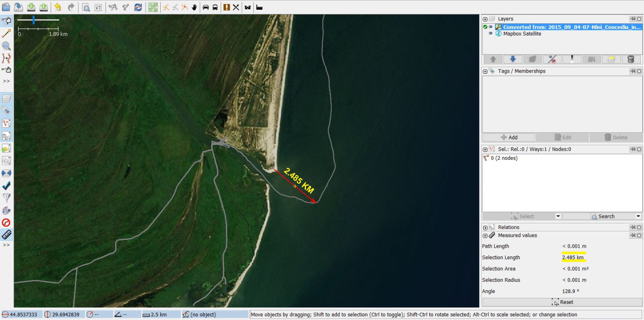This screenshot has width=644, height=320.
Task: Open the measurement ruler panel icon
Action: tap(6, 235)
